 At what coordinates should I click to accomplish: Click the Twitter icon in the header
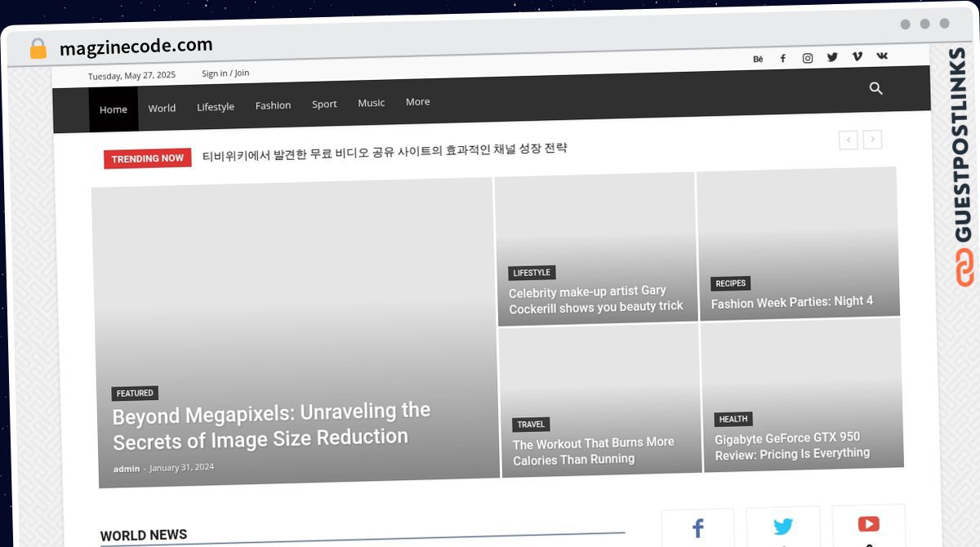pyautogui.click(x=832, y=56)
